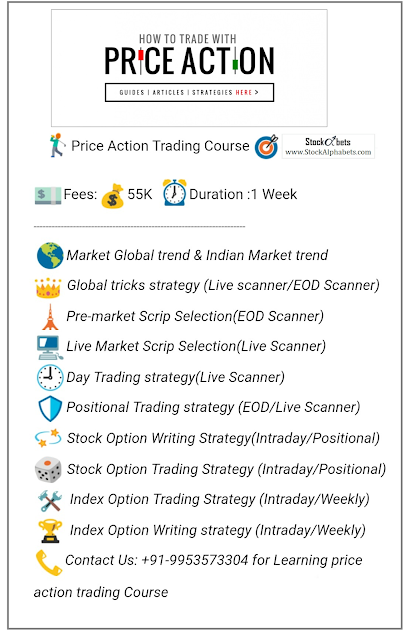The width and height of the screenshot is (410, 640).
Task: Click the alarm clock icon beside Duration
Action: (x=174, y=193)
